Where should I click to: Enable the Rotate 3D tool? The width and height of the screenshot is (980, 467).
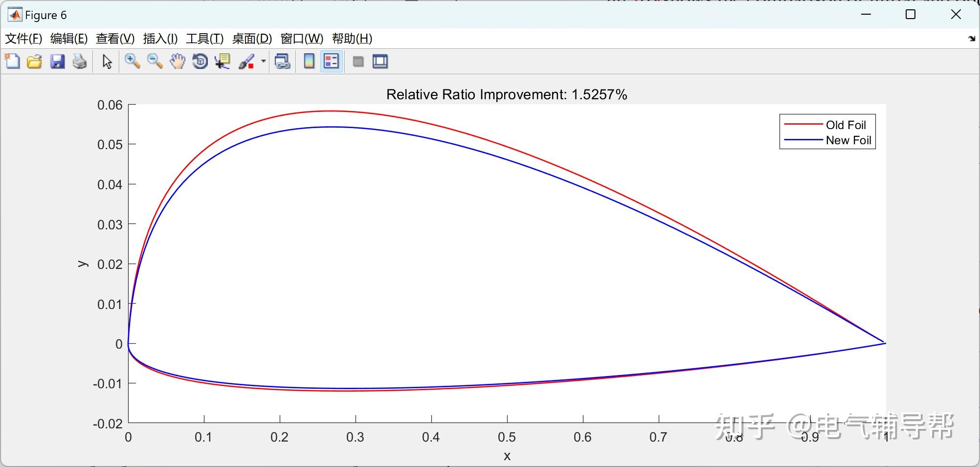point(200,62)
